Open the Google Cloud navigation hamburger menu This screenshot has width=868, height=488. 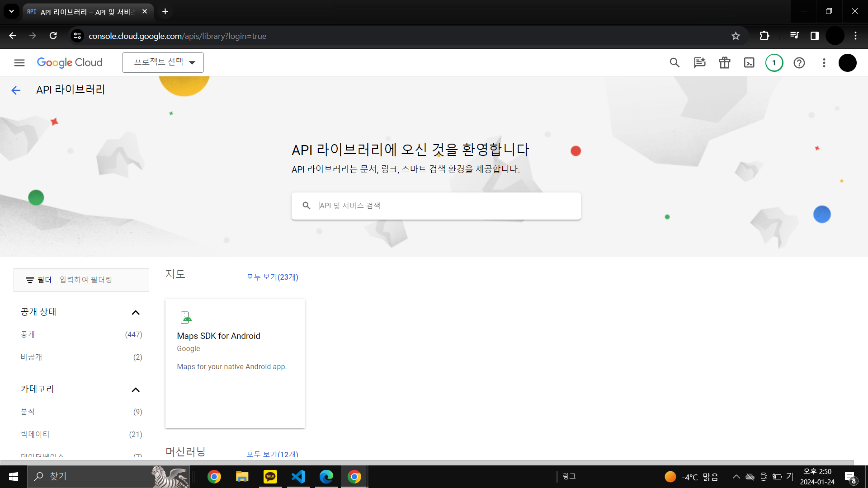pos(19,63)
